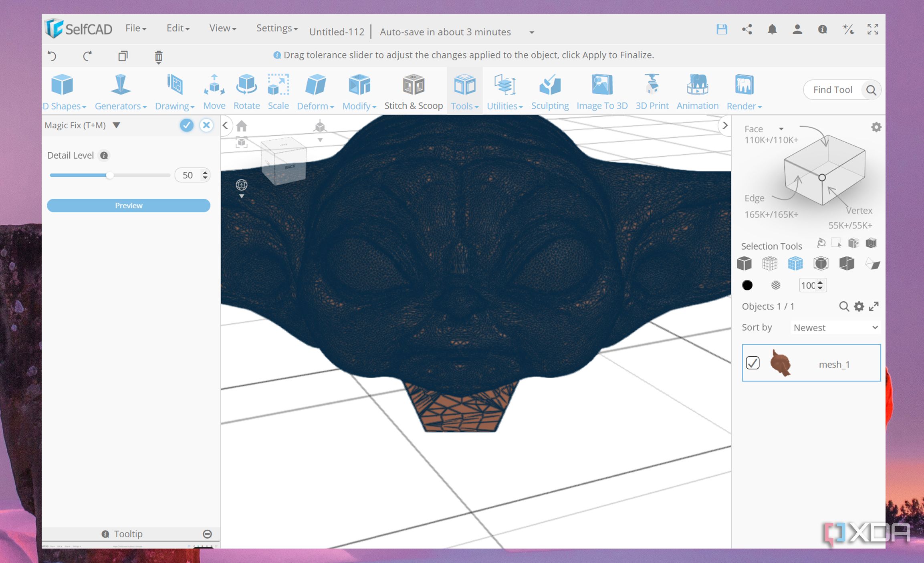Enable wireframe sphere render mode toggle
This screenshot has width=924, height=563.
(776, 285)
